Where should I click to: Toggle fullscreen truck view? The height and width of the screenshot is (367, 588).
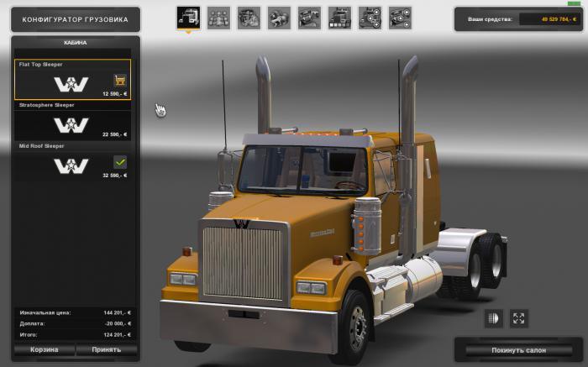(x=519, y=318)
